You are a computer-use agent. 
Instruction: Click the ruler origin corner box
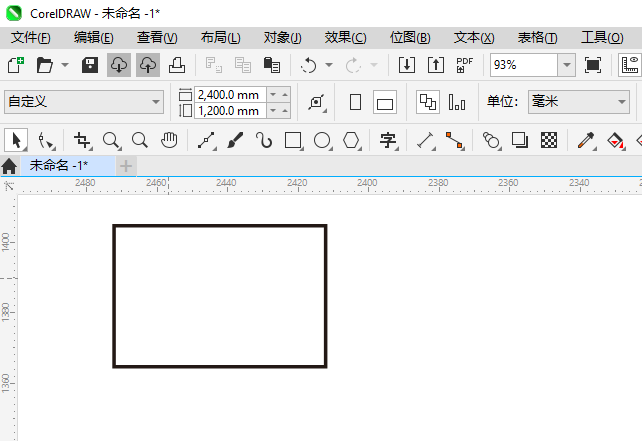click(x=9, y=186)
